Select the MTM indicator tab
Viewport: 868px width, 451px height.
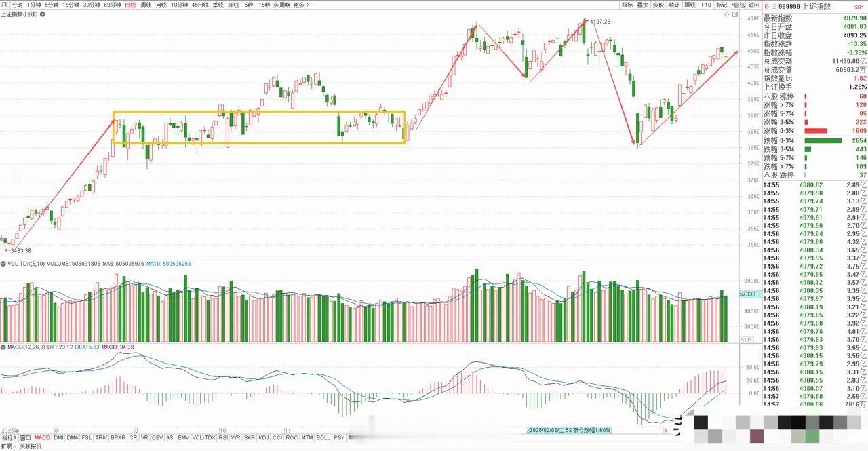point(307,438)
